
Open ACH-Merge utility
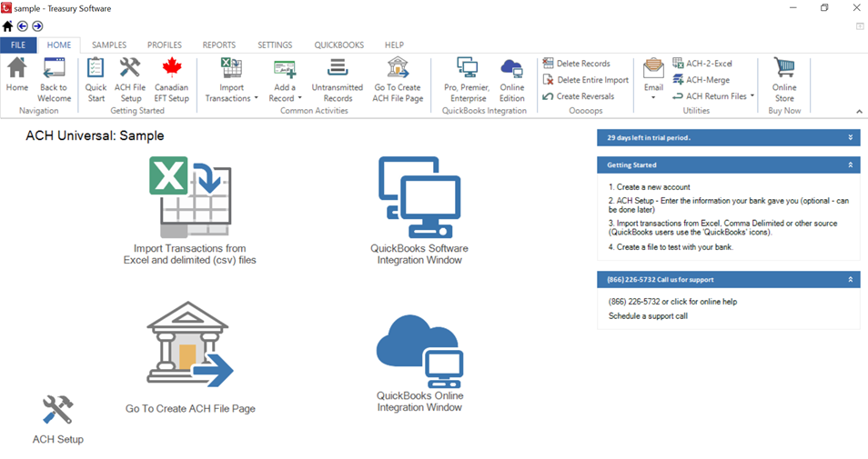pyautogui.click(x=701, y=80)
